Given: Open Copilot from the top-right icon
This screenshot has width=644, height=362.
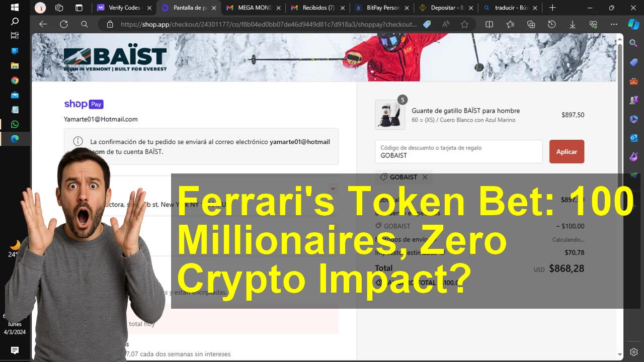Looking at the screenshot, I should point(633,24).
